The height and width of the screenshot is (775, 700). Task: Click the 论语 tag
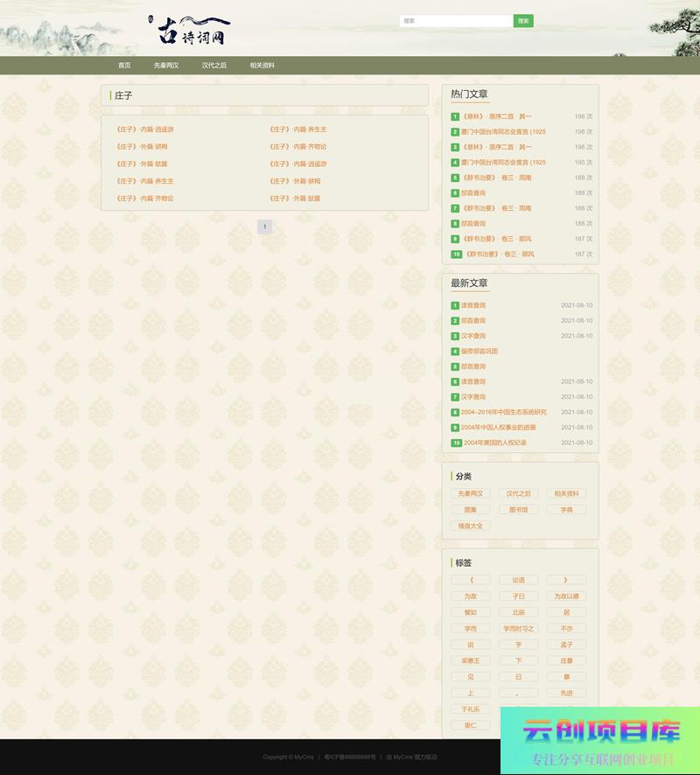tap(519, 580)
